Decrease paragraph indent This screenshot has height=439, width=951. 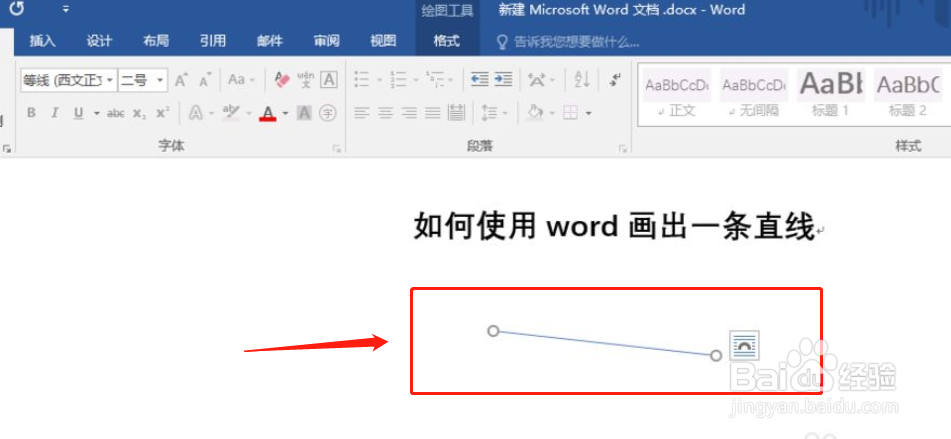(480, 80)
